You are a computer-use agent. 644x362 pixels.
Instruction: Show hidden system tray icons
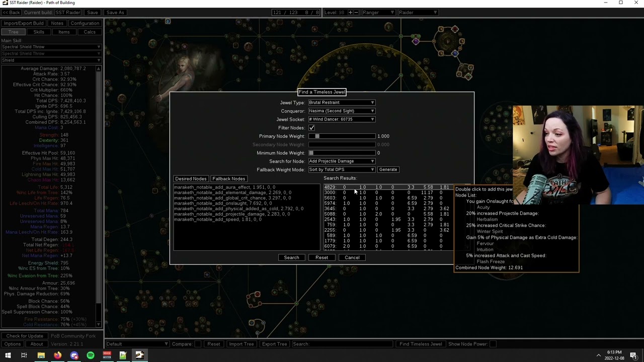pos(599,355)
